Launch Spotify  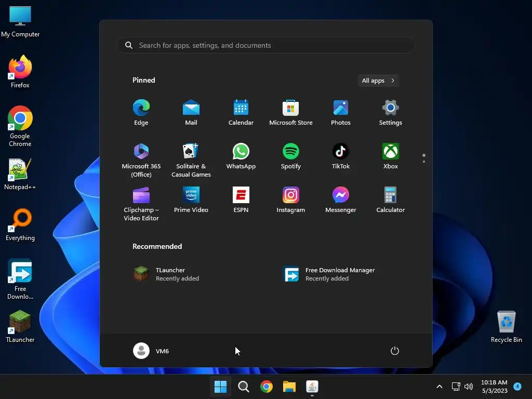[291, 156]
